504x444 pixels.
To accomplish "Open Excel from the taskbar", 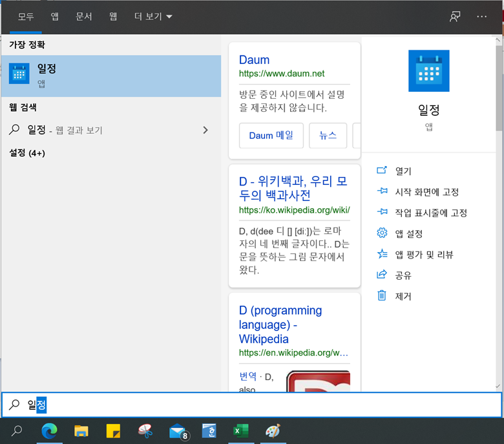I will [x=241, y=431].
